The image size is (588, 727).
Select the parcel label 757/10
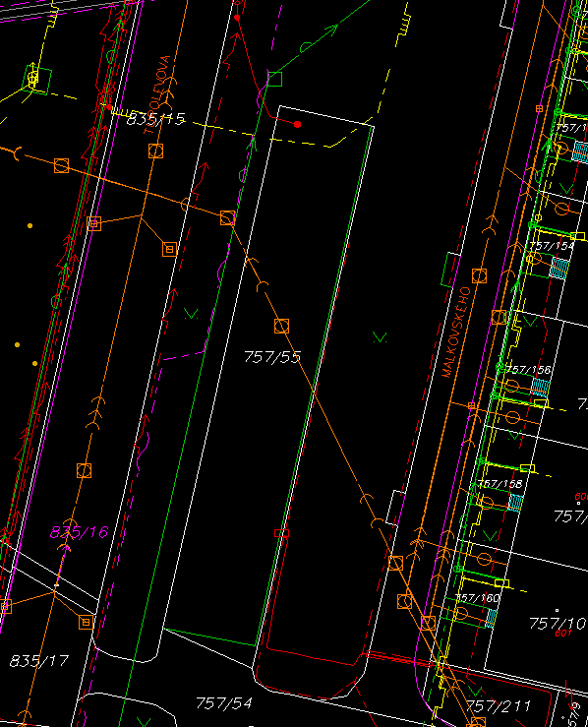pyautogui.click(x=559, y=624)
